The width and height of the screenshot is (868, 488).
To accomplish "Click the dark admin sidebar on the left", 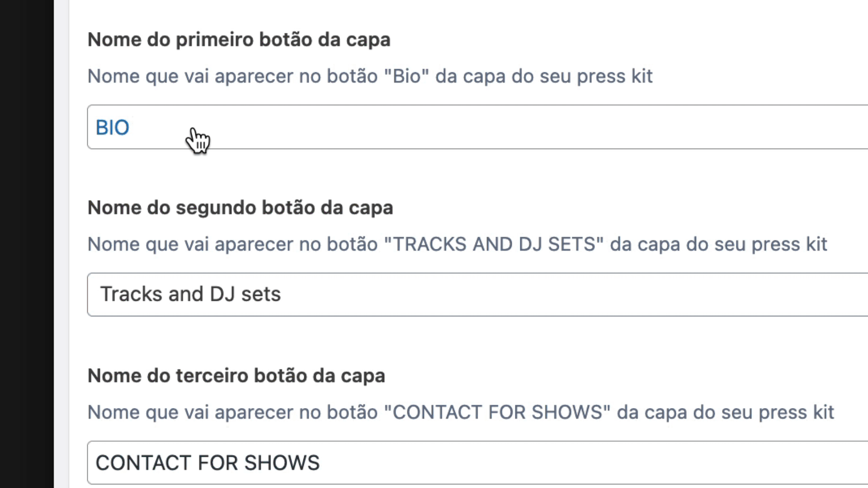I will [27, 244].
